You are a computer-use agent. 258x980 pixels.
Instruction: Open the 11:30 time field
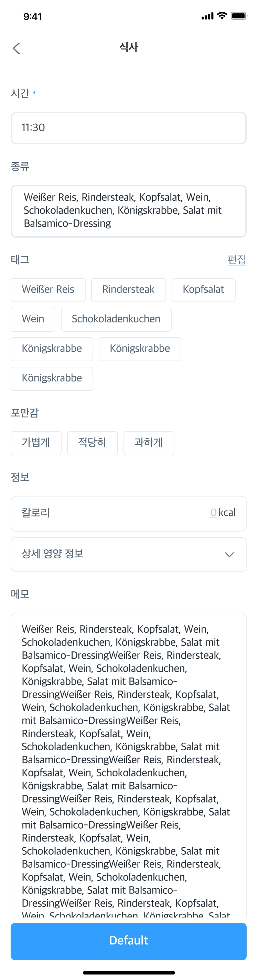click(x=128, y=128)
